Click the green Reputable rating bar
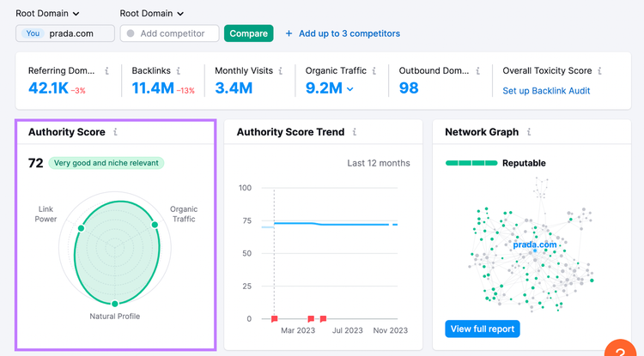 [471, 163]
